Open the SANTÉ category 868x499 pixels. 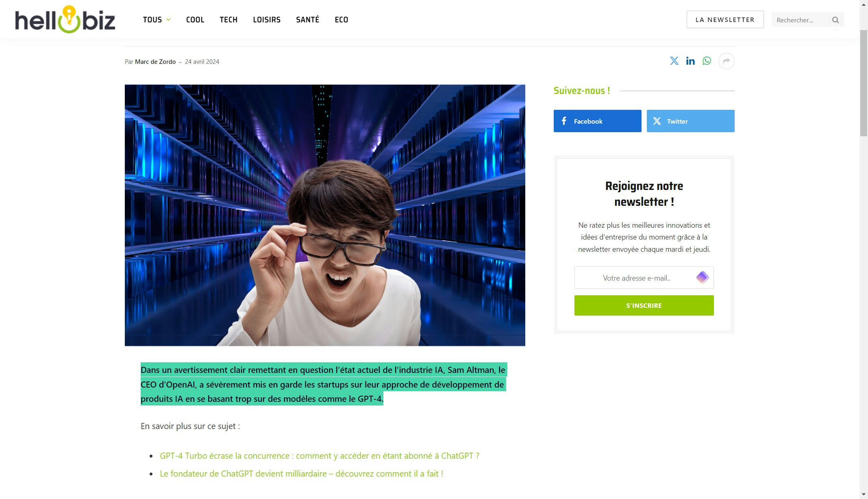(x=308, y=20)
